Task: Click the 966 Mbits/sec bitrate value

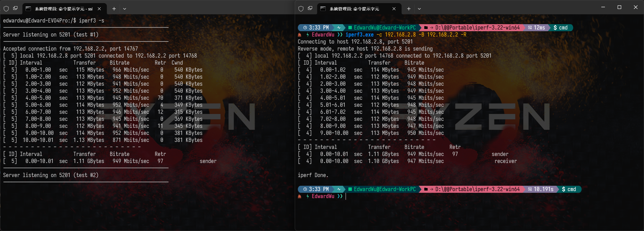Action: point(131,70)
